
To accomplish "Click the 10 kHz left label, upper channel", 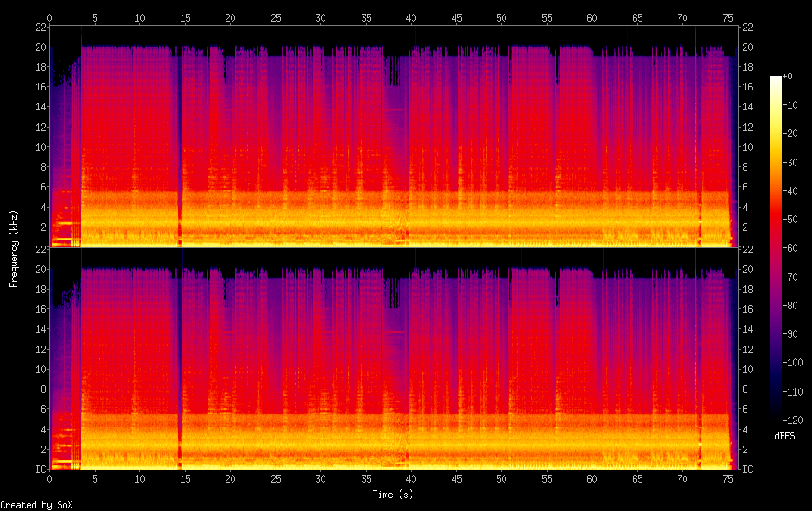I will [40, 147].
